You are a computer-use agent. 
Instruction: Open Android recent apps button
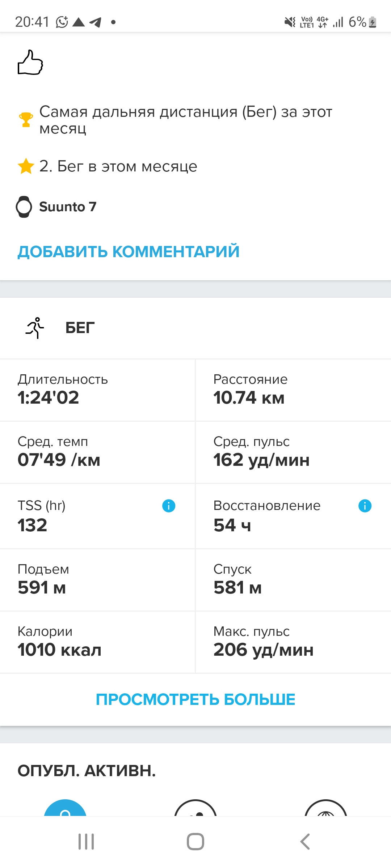pyautogui.click(x=86, y=842)
